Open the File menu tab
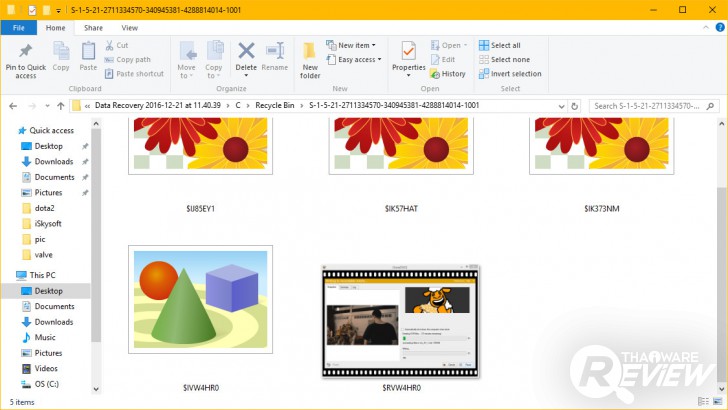This screenshot has width=728, height=410. pyautogui.click(x=19, y=28)
